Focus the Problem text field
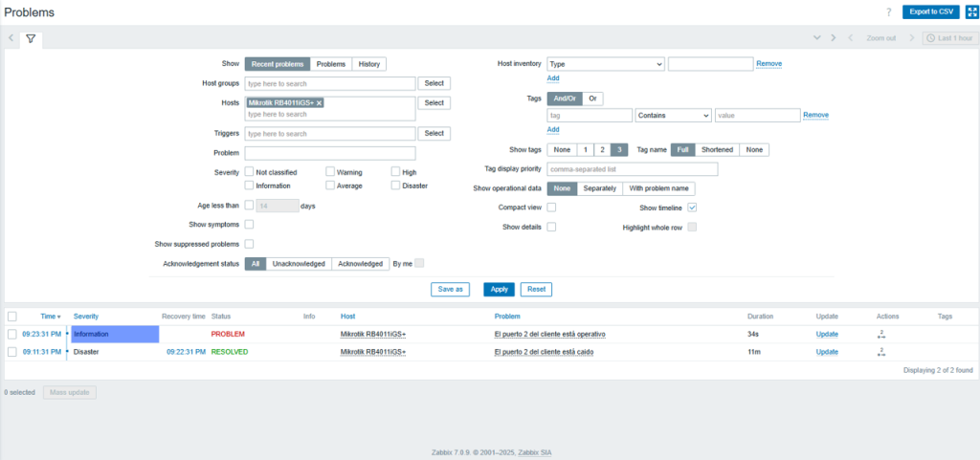The image size is (980, 460). tap(330, 154)
